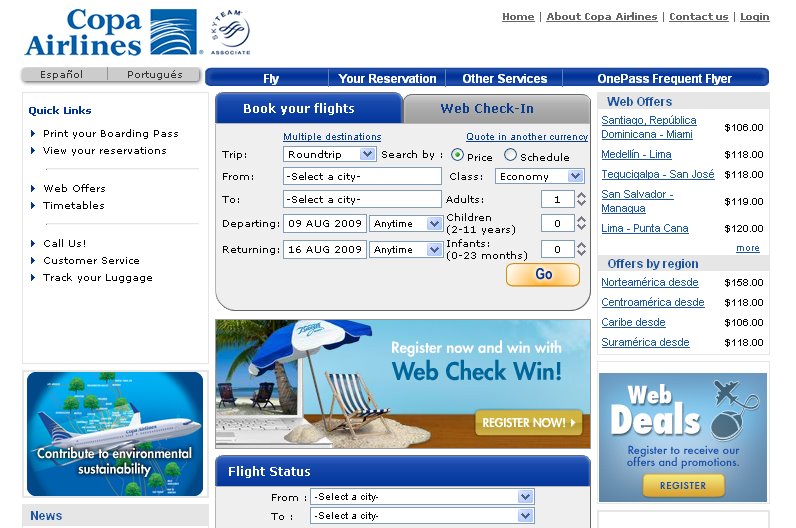Switch language to Portugués

pyautogui.click(x=154, y=74)
